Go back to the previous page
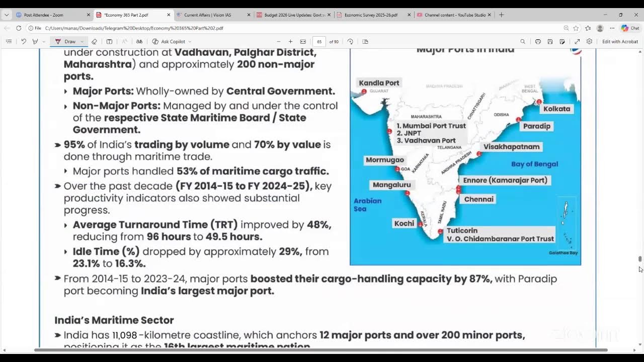644x362 pixels. coord(7,28)
